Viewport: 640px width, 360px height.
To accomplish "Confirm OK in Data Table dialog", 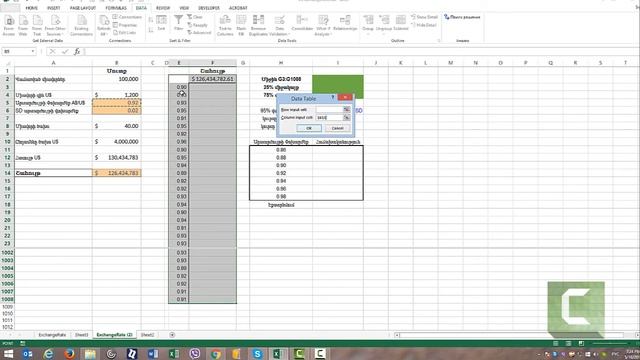I will tap(309, 128).
